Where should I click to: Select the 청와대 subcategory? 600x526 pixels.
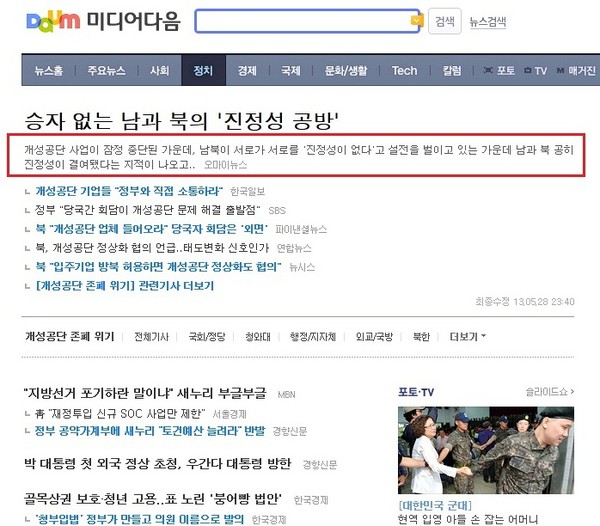(x=257, y=337)
